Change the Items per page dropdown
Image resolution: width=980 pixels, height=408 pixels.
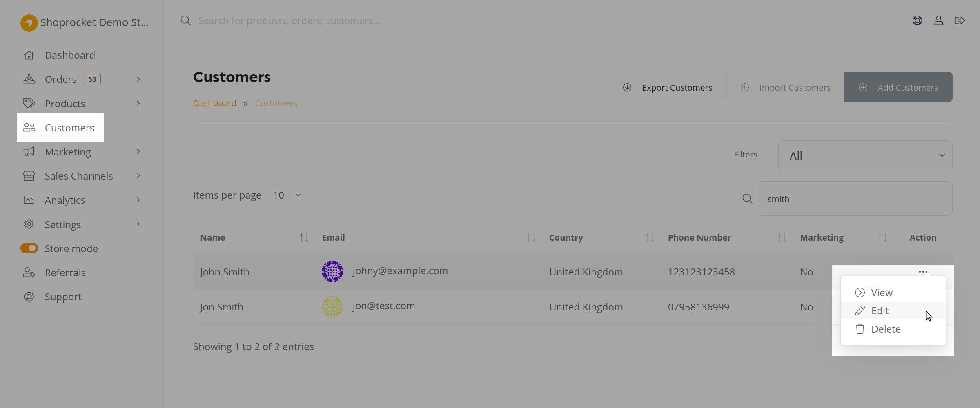click(x=287, y=195)
